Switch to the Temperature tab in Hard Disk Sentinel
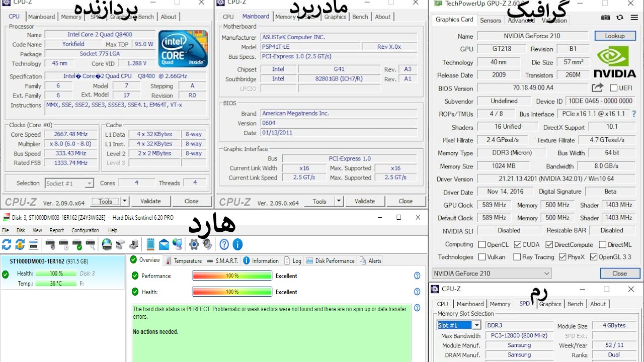The image size is (644, 362). (x=184, y=260)
